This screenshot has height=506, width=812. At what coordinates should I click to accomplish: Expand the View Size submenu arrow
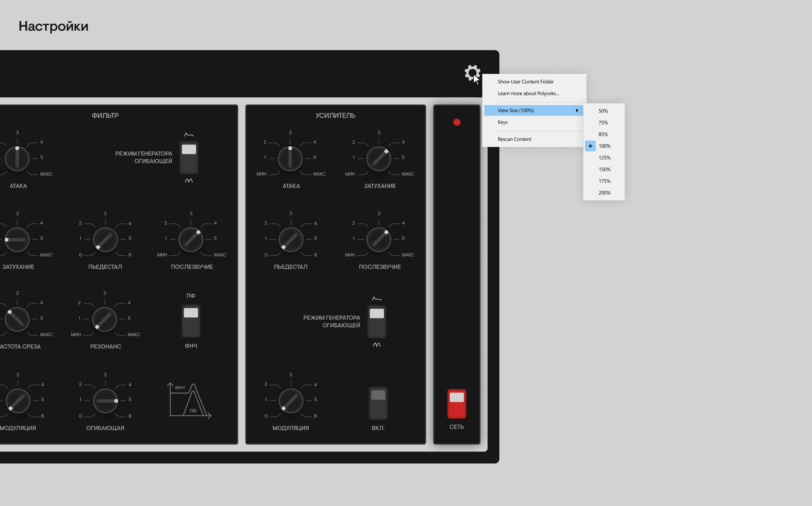tap(577, 110)
